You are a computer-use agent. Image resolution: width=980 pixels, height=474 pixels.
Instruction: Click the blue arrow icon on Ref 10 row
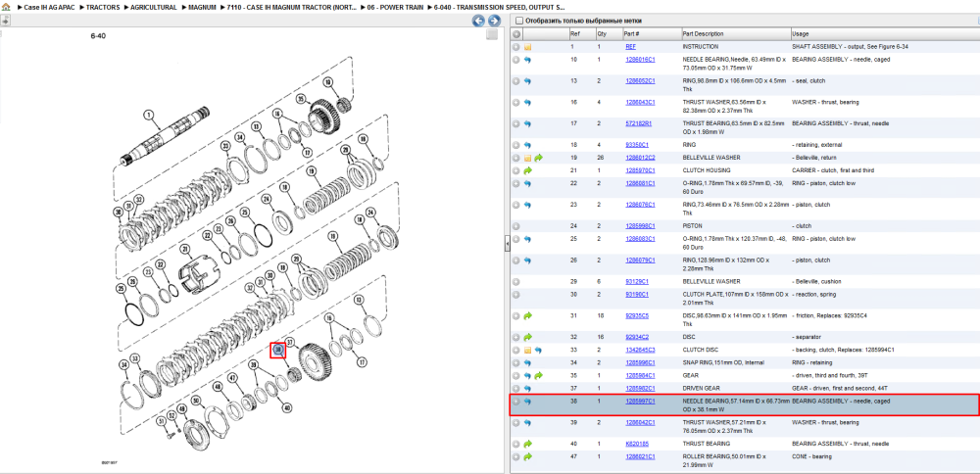(527, 60)
